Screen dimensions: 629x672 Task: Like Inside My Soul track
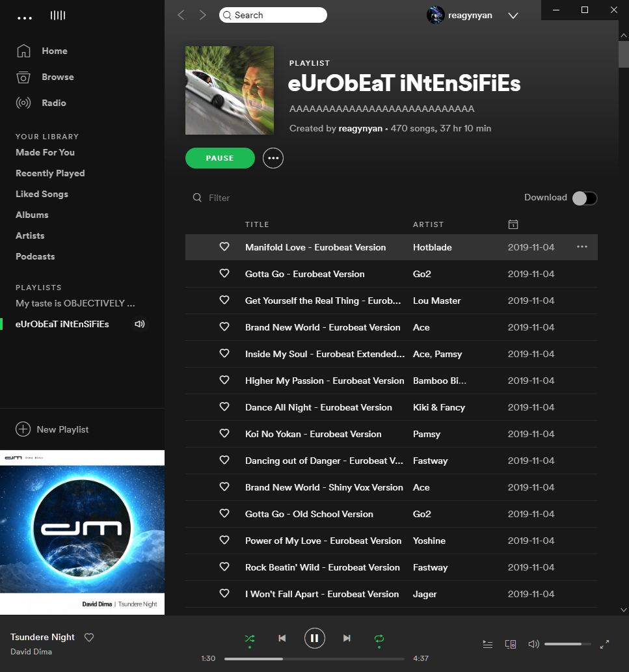click(x=224, y=354)
